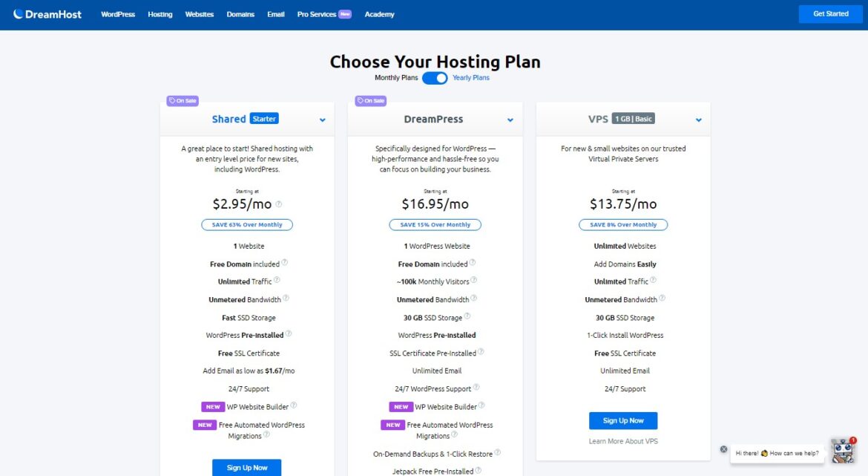Screen dimensions: 868x476
Task: Click help icon for Shared WP Website Builder
Action: click(293, 405)
